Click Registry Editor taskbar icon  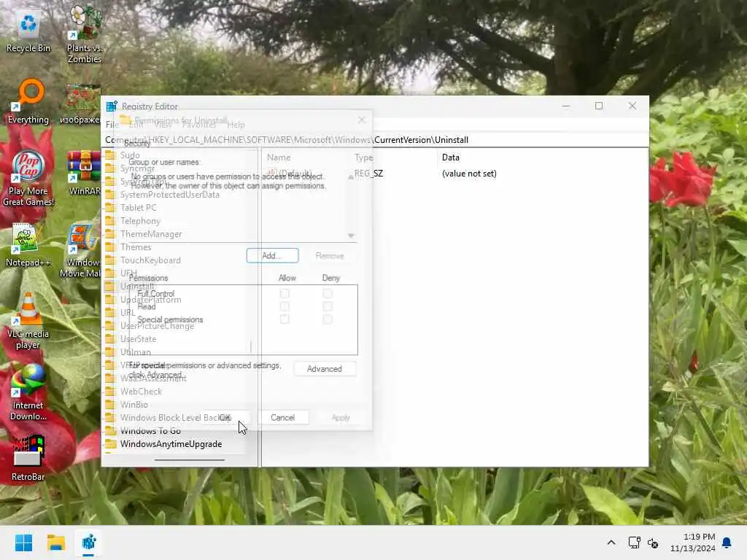[x=88, y=542]
